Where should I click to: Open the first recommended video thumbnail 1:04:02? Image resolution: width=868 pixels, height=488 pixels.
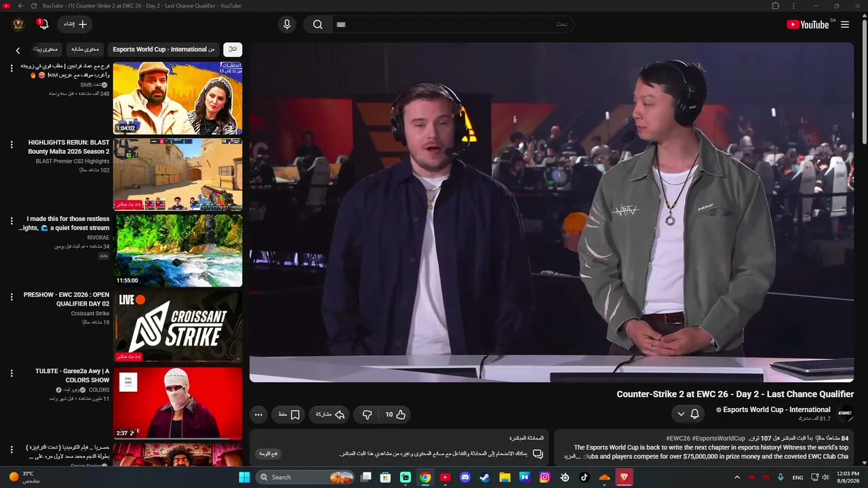(x=178, y=98)
